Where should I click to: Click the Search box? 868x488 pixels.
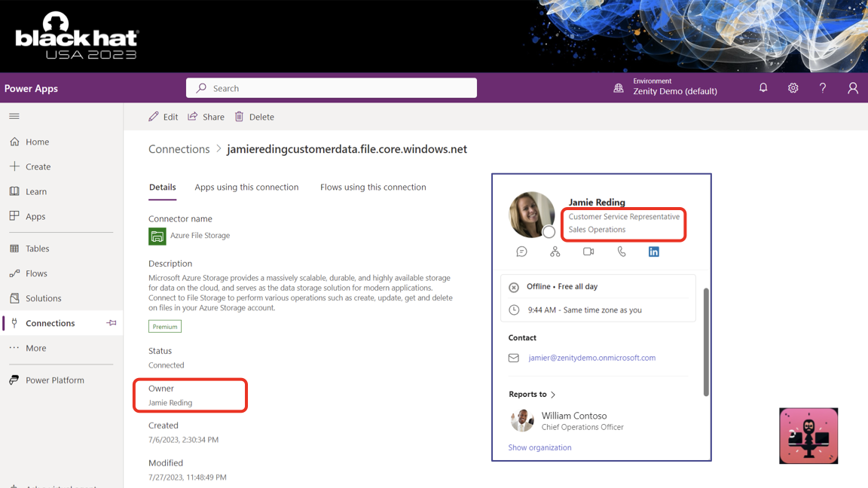tap(331, 88)
